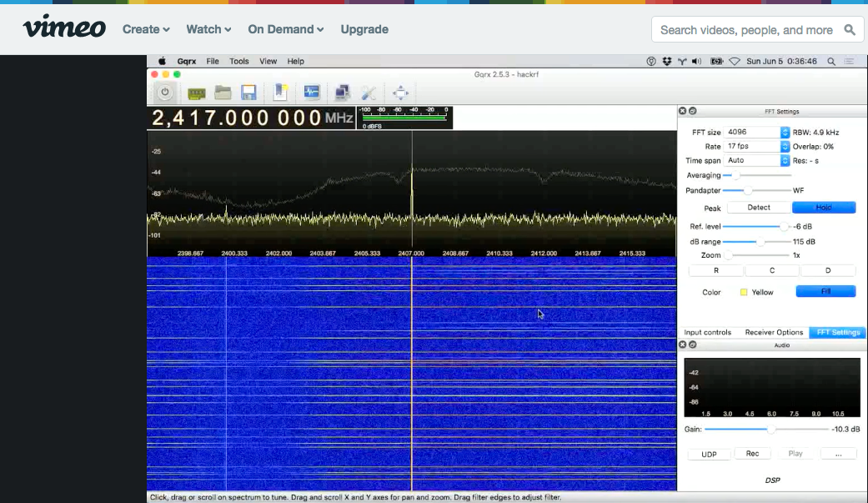Viewport: 868px width, 503px height.
Task: Float the FFT Settings dock panel
Action: point(693,111)
